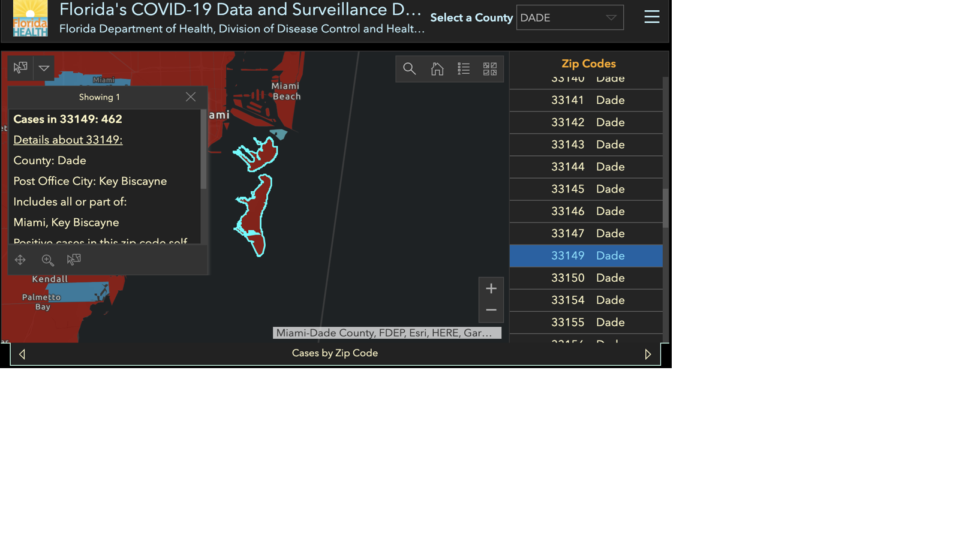Screen dimensions: 980x551
Task: Open the hamburger menu at top right
Action: tap(651, 17)
